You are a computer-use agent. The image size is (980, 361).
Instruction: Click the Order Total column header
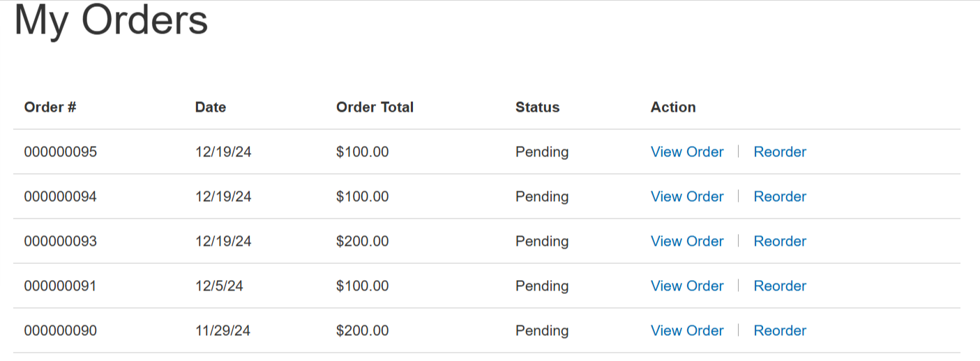click(x=375, y=107)
